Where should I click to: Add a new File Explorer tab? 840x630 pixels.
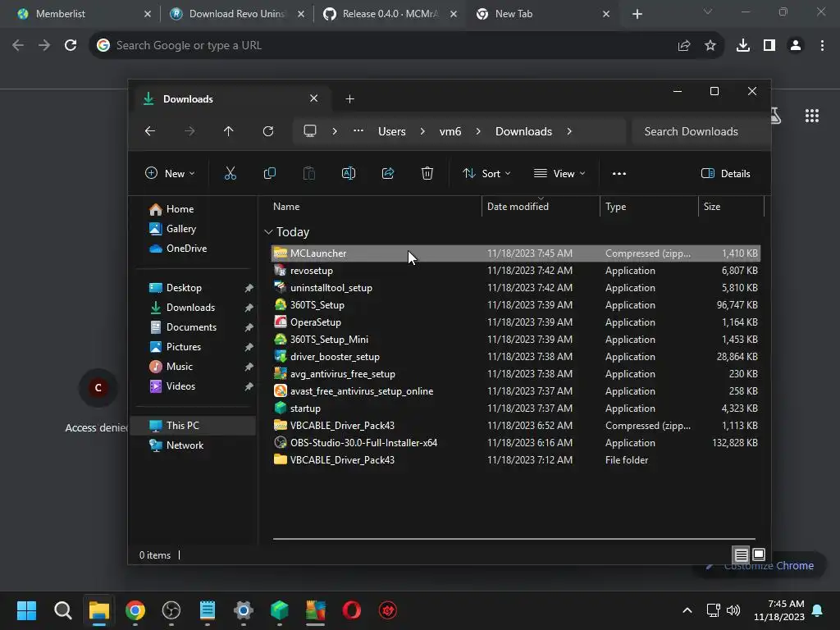(349, 98)
